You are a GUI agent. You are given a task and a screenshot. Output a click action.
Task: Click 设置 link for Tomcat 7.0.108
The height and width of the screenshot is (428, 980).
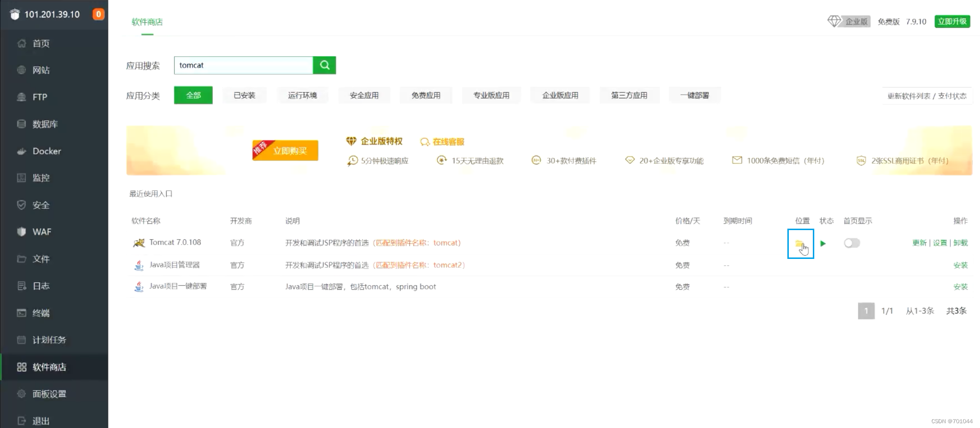point(940,243)
